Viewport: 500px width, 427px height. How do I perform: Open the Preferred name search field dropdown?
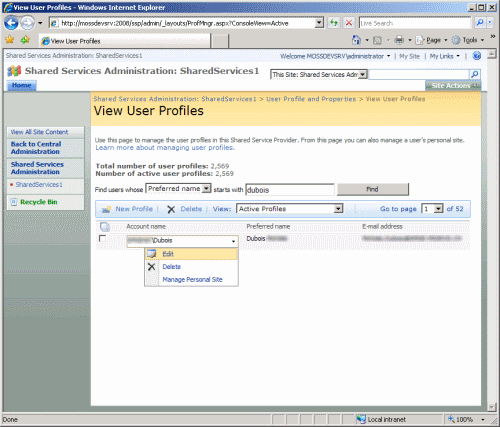pyautogui.click(x=206, y=189)
